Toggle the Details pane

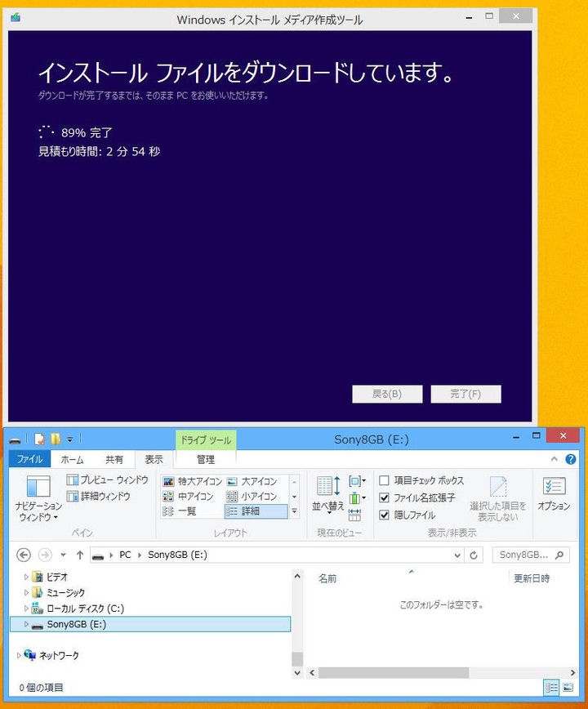(99, 496)
